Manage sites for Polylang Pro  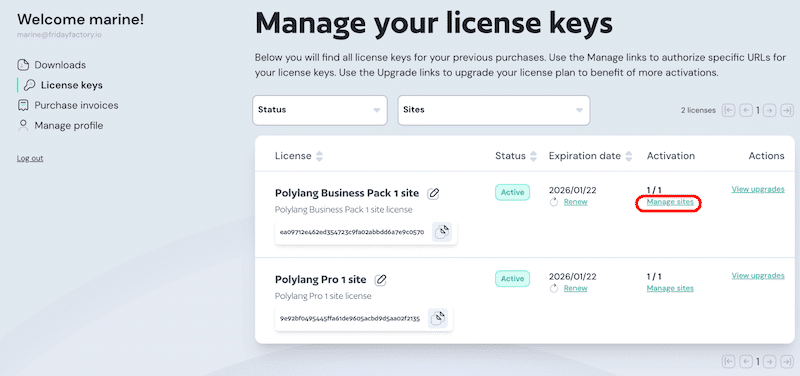click(x=670, y=288)
